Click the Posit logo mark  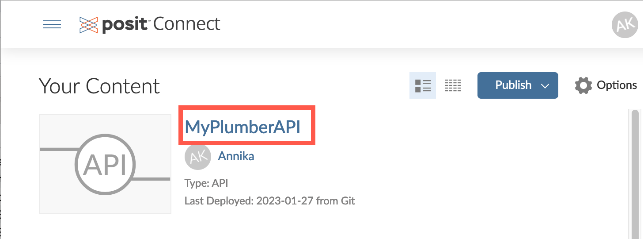88,25
